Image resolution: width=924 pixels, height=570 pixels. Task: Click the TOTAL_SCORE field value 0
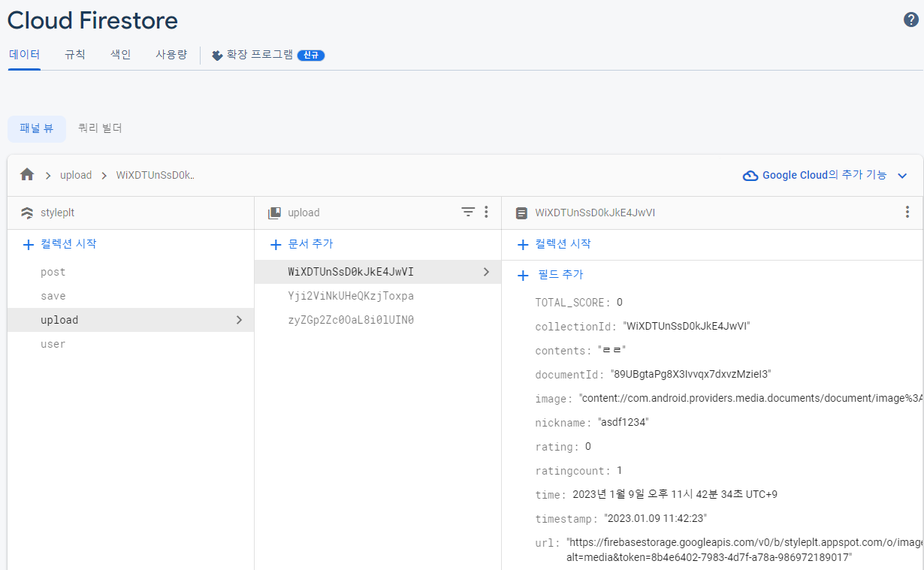(620, 303)
